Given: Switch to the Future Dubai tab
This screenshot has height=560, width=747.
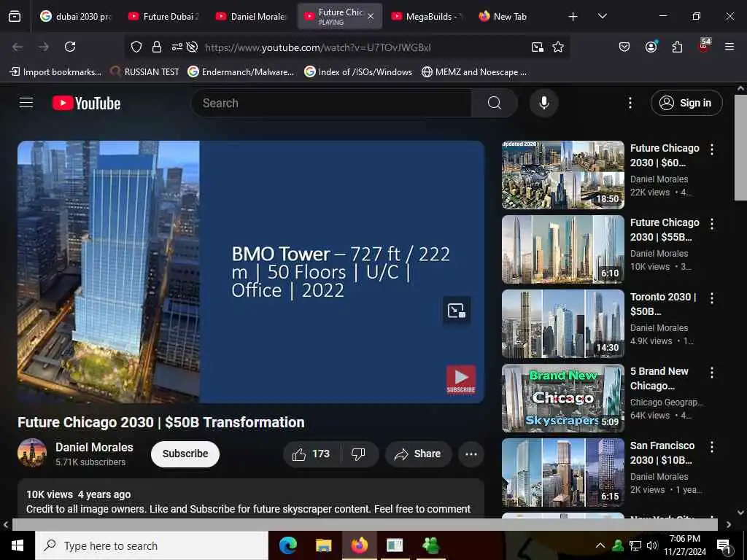Looking at the screenshot, I should [x=163, y=17].
